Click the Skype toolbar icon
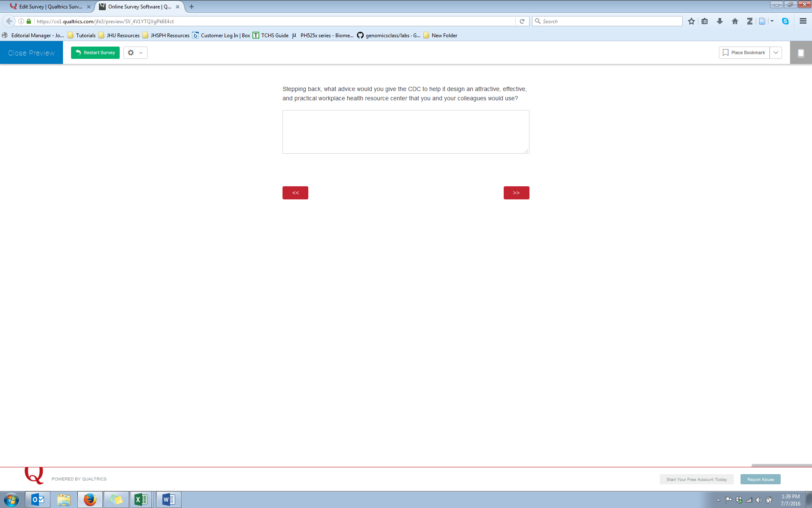 point(785,21)
